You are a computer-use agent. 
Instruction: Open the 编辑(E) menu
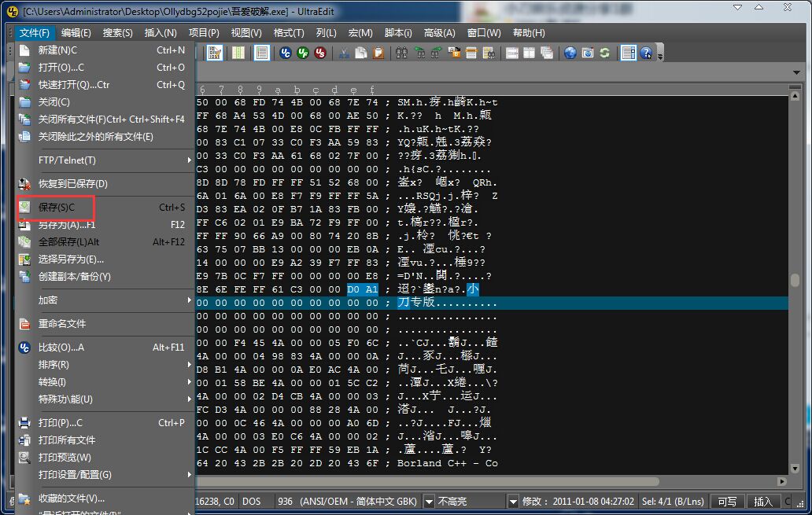pyautogui.click(x=76, y=32)
